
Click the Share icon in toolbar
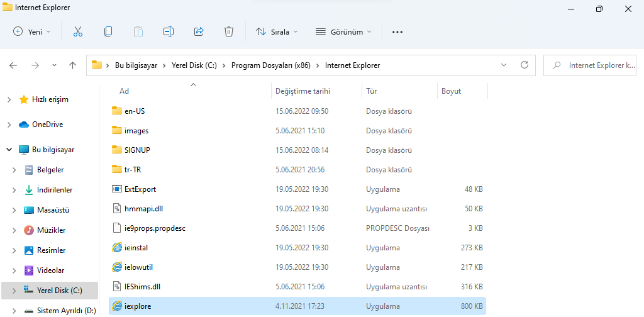(199, 31)
